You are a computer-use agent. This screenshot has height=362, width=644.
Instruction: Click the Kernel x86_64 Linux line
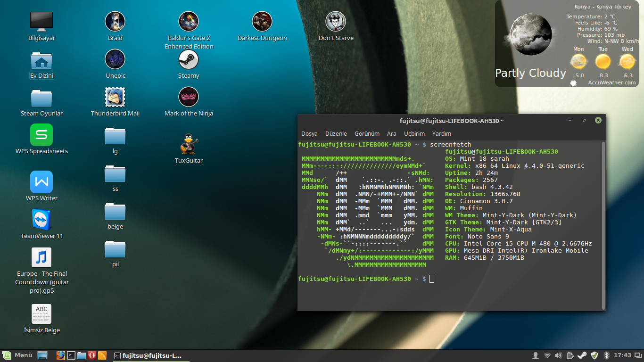click(515, 166)
